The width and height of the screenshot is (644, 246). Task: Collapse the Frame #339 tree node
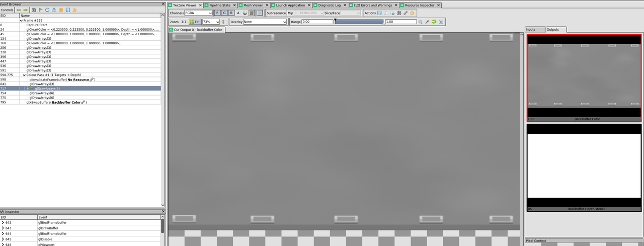(21, 21)
